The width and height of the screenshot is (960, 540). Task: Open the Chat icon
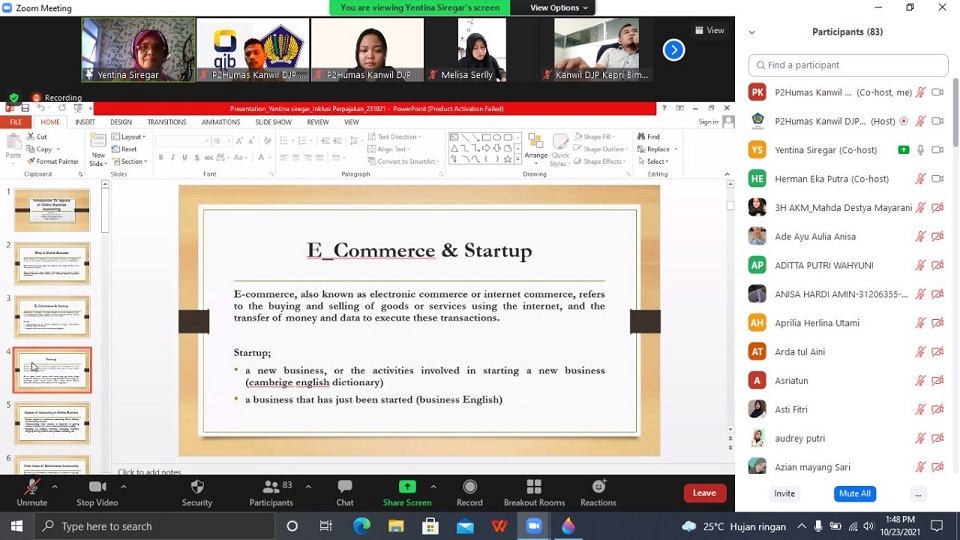click(345, 488)
